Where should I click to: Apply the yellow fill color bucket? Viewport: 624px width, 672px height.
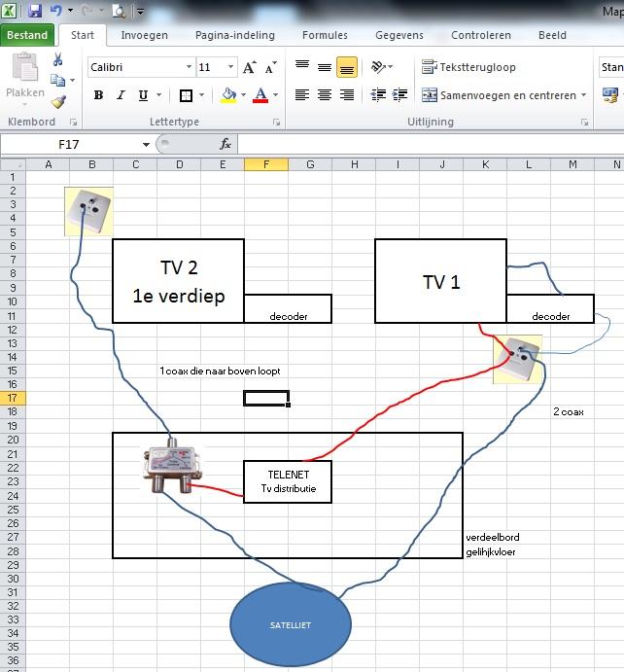228,95
